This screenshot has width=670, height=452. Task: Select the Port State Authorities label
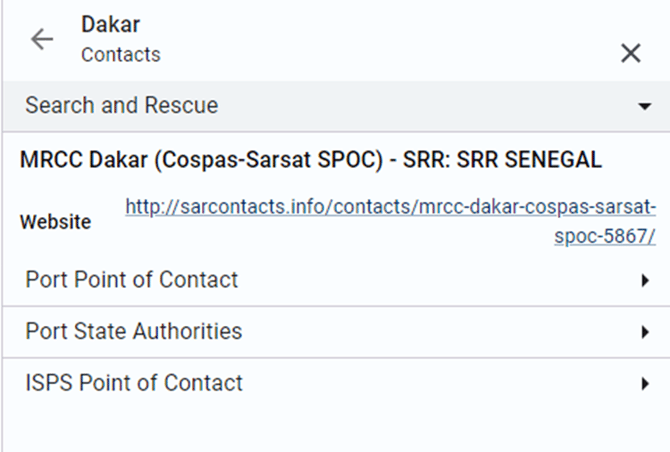pos(134,331)
